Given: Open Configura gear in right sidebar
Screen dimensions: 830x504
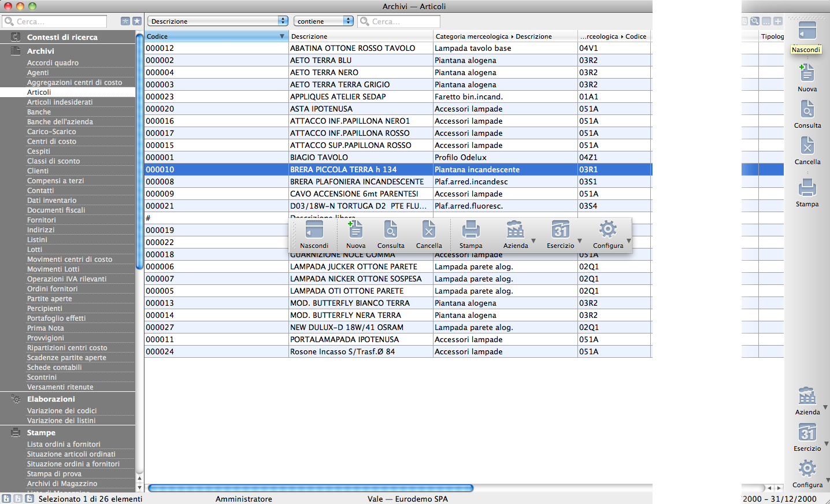Looking at the screenshot, I should coord(807,469).
